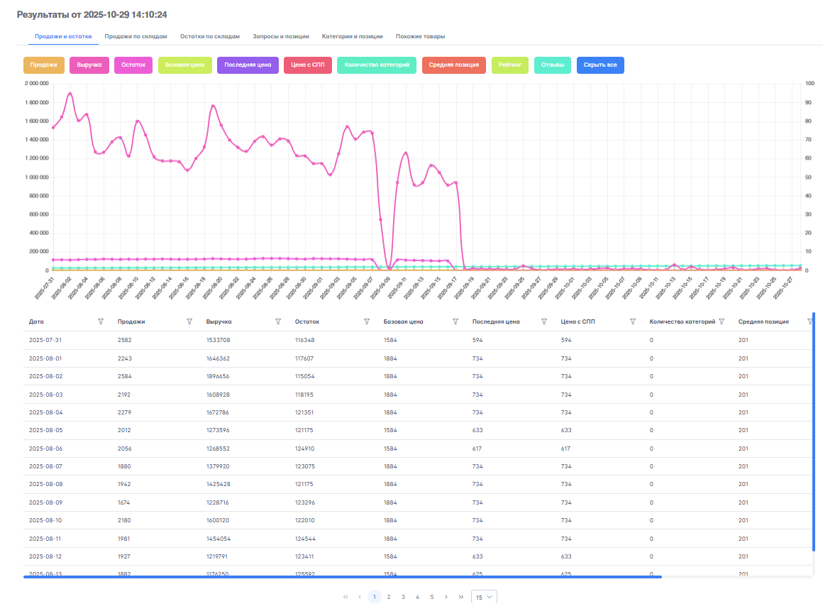Toggle the Продажи chart series

point(44,65)
